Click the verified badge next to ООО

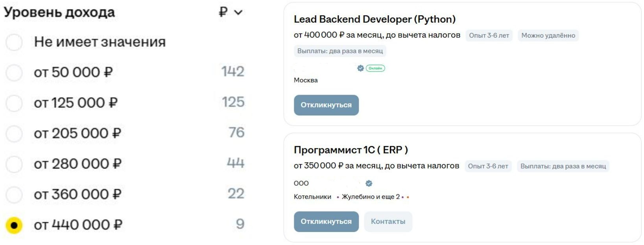click(369, 183)
